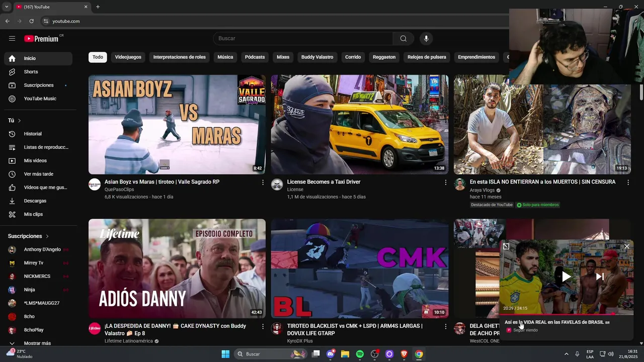Show more subscriptions with Mostrar más
This screenshot has width=644, height=362.
tap(38, 343)
